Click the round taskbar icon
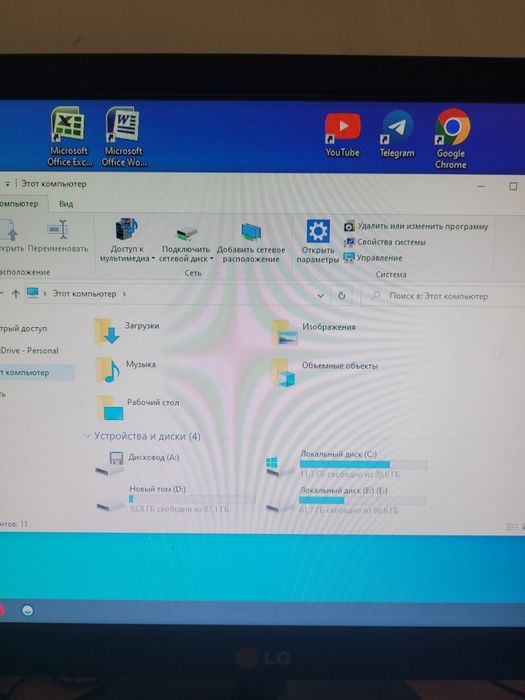The image size is (525, 700). [28, 610]
